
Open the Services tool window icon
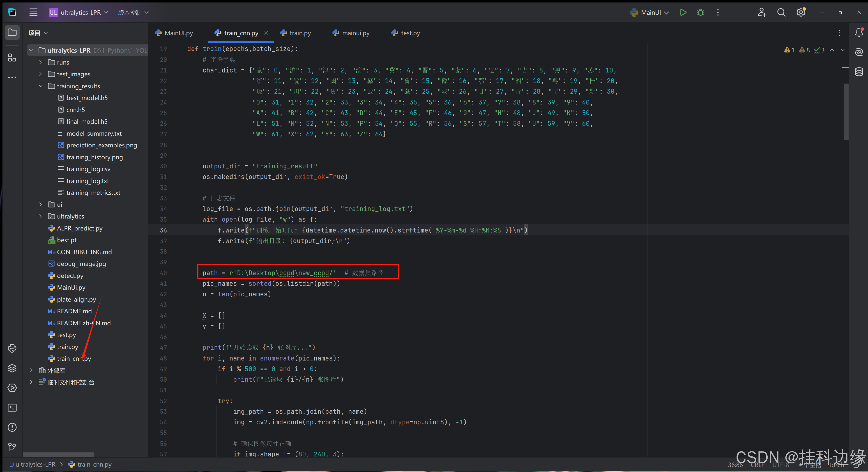point(12,388)
